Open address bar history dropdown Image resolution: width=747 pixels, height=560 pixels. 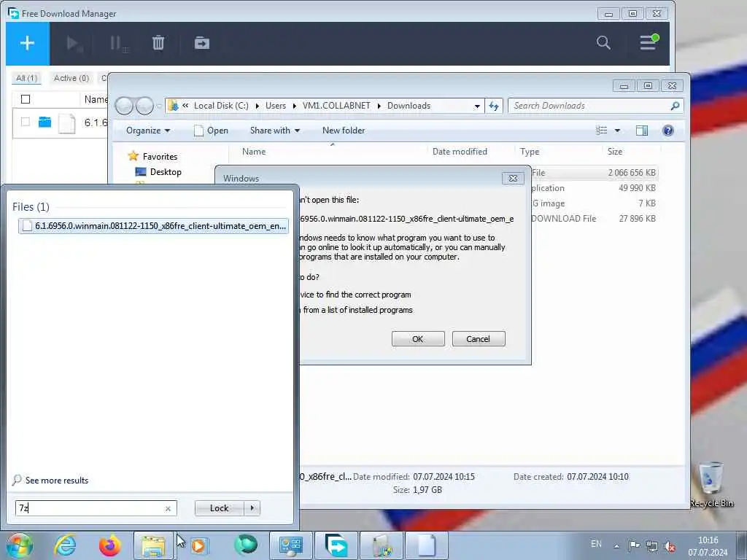point(477,106)
